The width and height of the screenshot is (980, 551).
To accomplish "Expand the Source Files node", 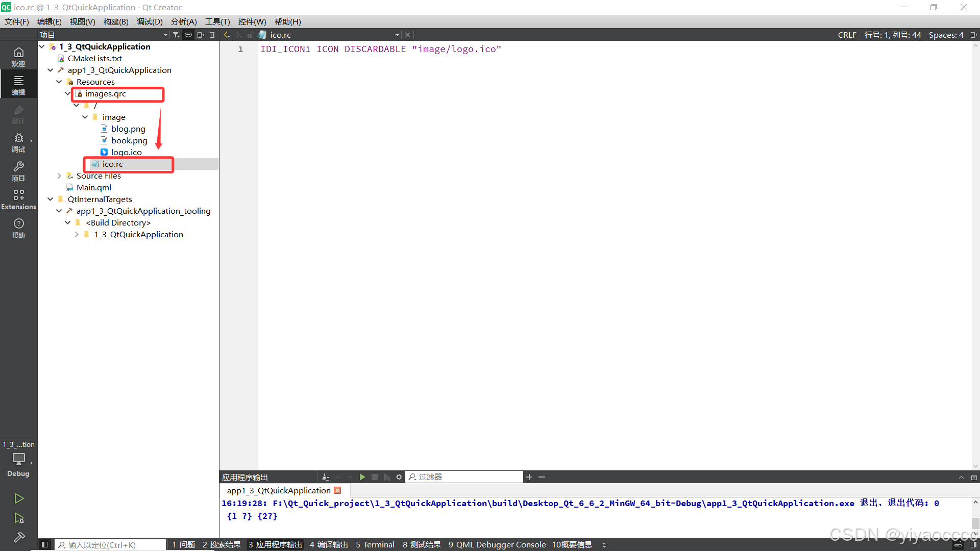I will pos(60,176).
